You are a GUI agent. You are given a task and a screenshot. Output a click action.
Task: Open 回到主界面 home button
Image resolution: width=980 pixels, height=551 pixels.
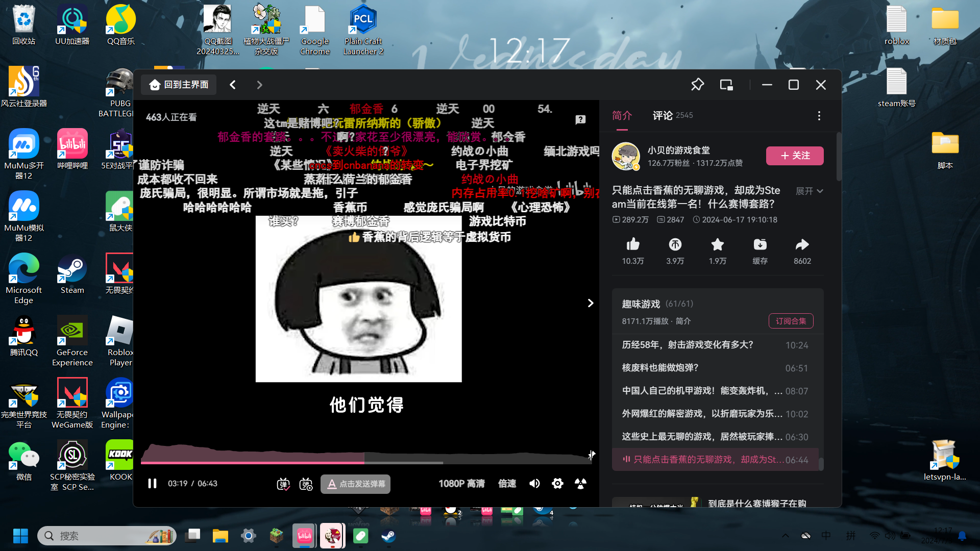(179, 85)
